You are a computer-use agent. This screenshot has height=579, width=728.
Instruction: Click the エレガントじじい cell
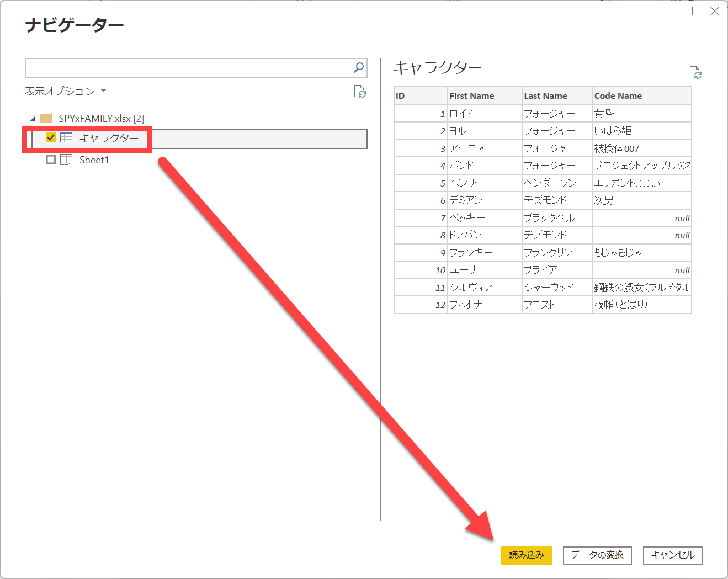pos(642,183)
